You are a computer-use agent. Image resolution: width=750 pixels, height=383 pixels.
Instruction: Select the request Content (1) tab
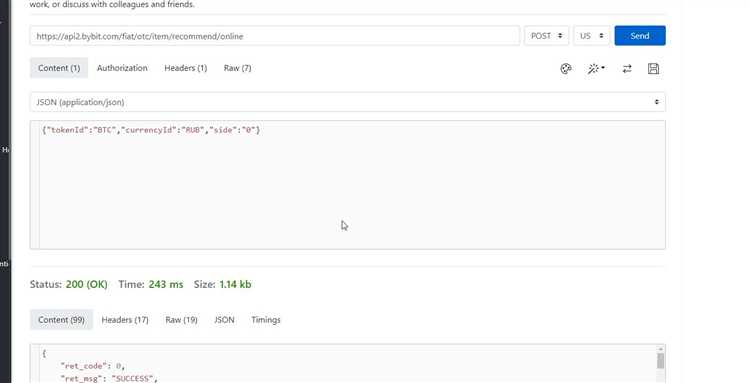pos(59,68)
